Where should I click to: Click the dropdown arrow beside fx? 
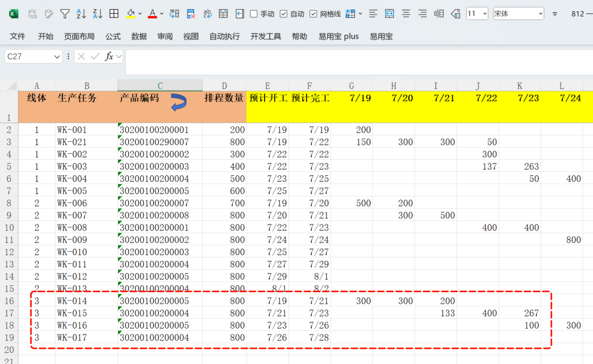click(119, 57)
